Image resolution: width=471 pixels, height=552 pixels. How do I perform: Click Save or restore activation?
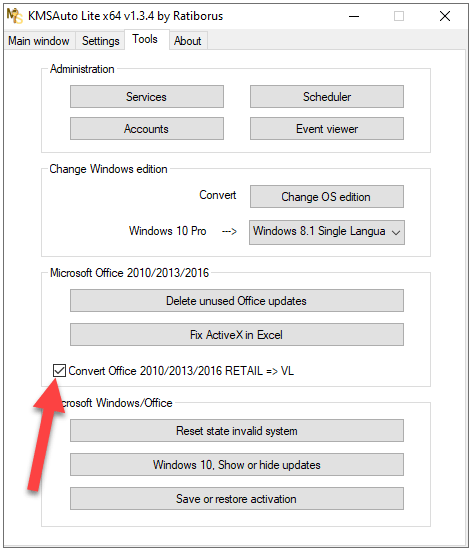tap(237, 498)
